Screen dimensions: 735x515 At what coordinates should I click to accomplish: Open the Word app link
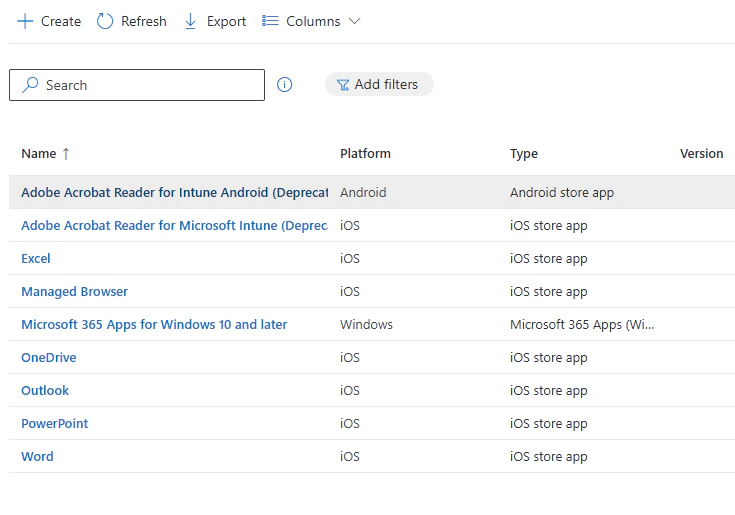pyautogui.click(x=37, y=456)
